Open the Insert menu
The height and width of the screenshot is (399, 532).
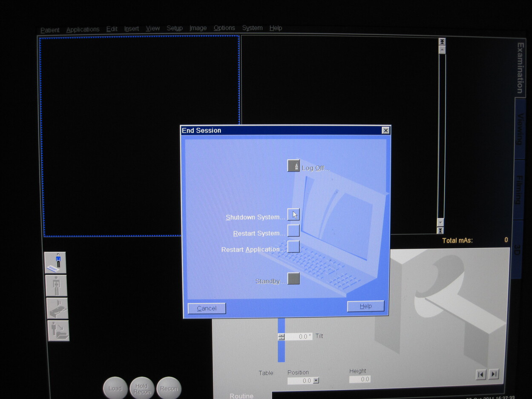[132, 29]
